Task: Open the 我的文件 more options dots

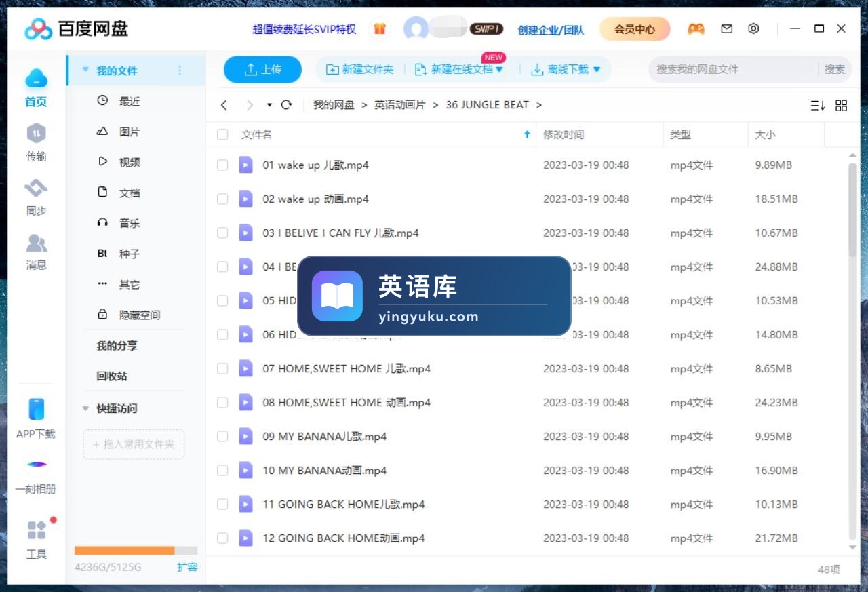Action: 180,71
